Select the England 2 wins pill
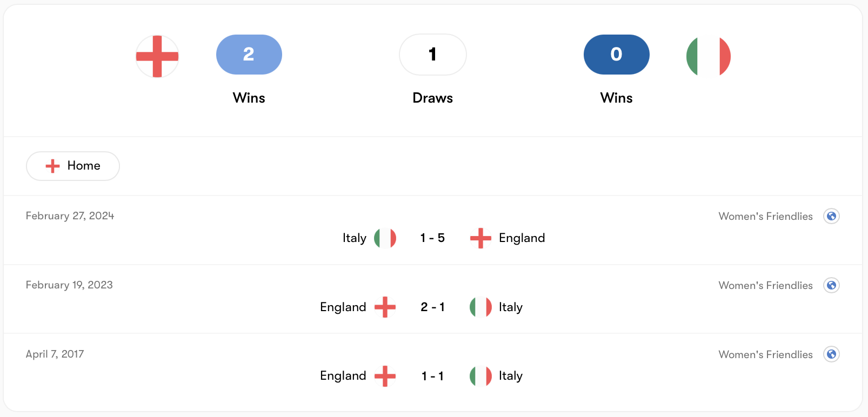Screen dimensions: 868x417 pyautogui.click(x=249, y=55)
